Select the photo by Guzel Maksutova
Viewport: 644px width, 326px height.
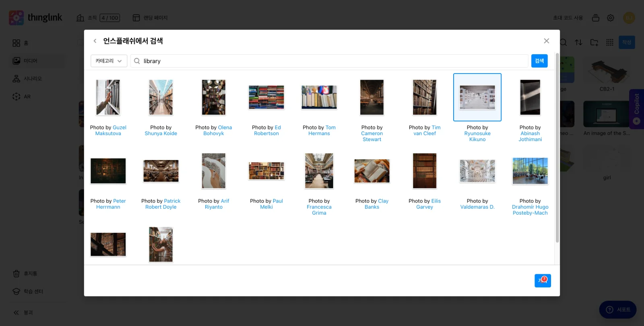click(x=108, y=97)
